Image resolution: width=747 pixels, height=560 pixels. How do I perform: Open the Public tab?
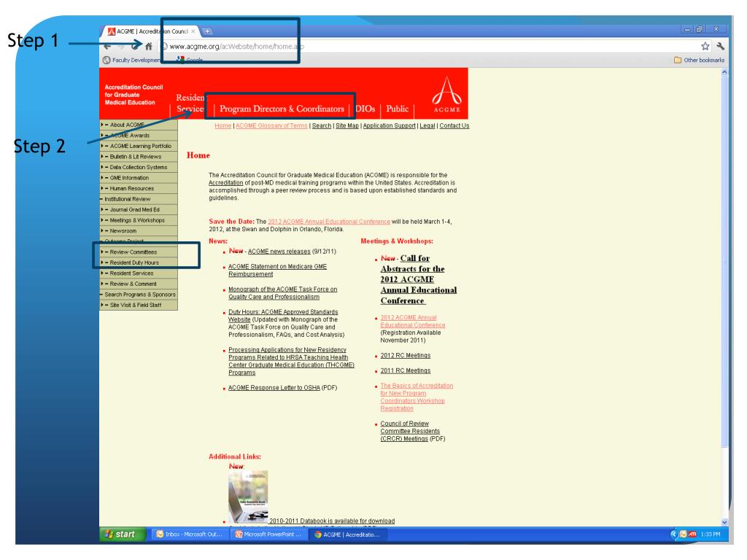398,109
